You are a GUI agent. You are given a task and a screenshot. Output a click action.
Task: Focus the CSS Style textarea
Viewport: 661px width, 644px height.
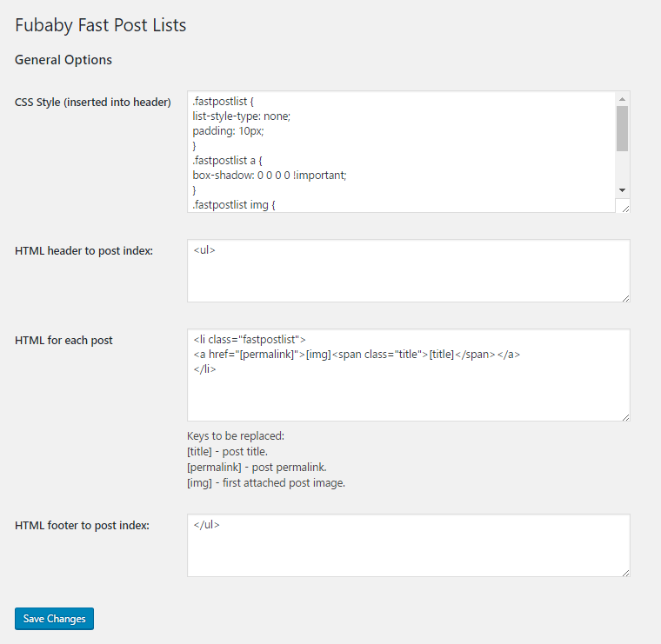pyautogui.click(x=400, y=152)
